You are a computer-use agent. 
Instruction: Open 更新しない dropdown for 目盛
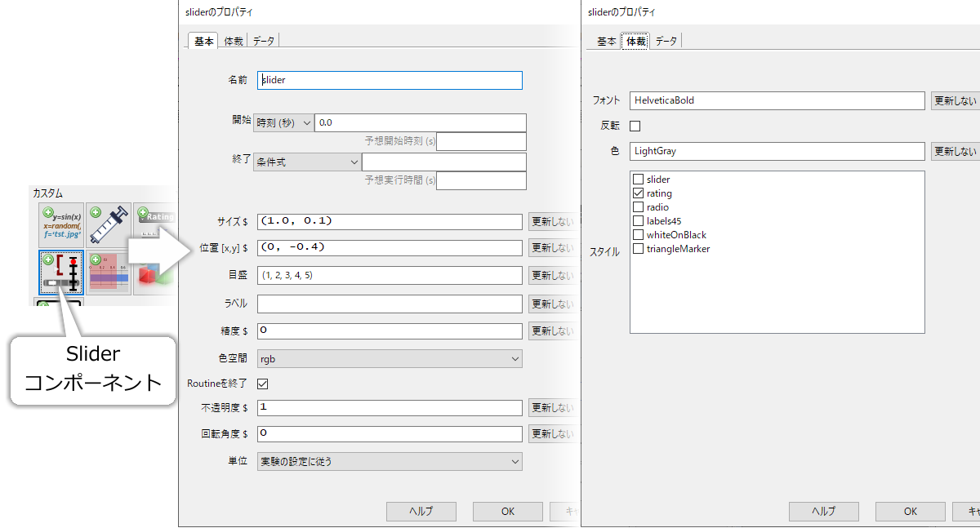pos(553,275)
